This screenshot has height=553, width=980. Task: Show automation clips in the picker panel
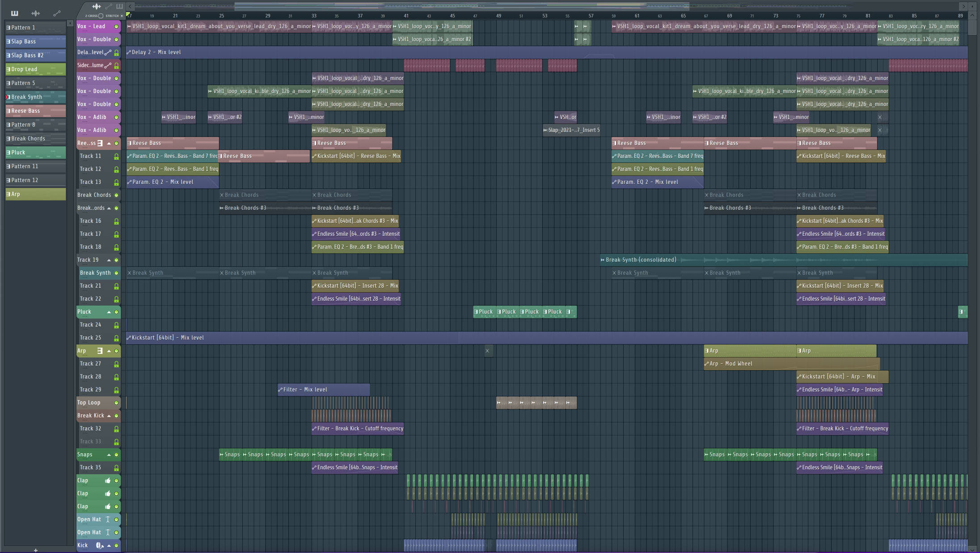(57, 13)
